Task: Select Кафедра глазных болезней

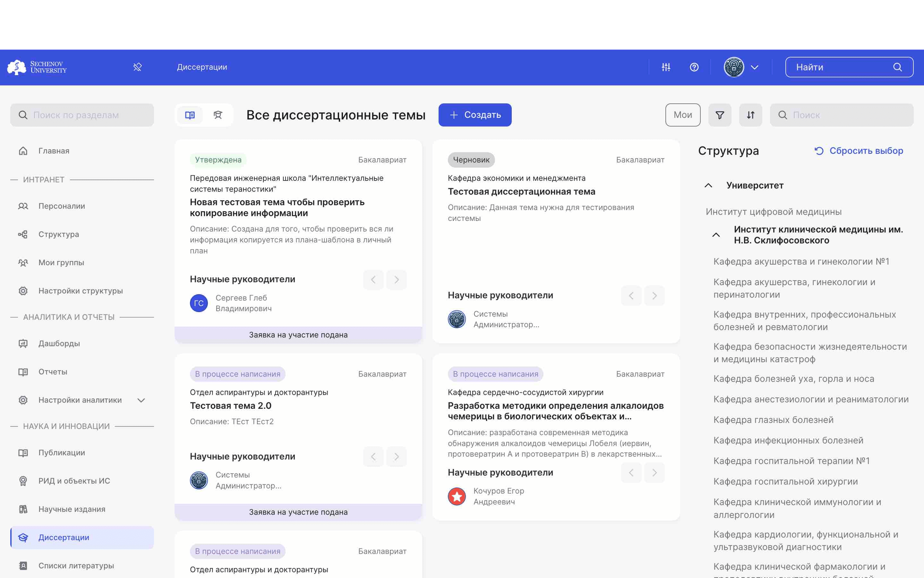Action: click(773, 420)
